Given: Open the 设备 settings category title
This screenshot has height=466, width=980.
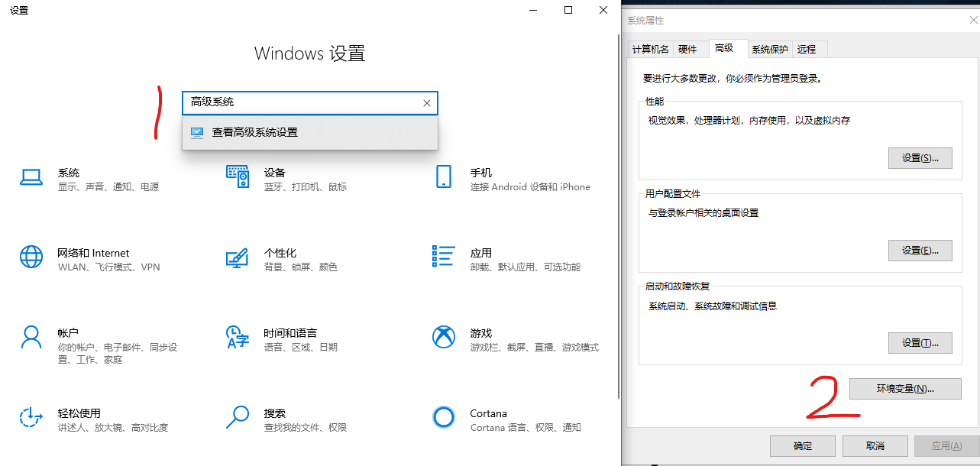Looking at the screenshot, I should point(275,173).
